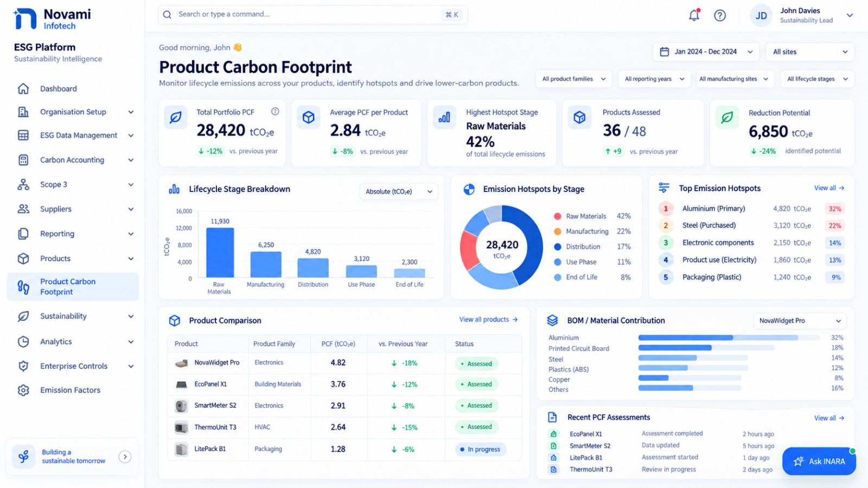Click the BOM / Material Contribution layers icon

tap(552, 320)
